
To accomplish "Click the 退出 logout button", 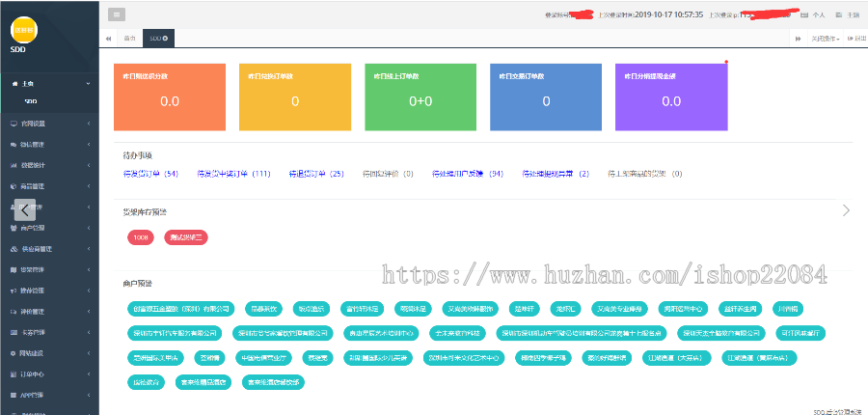I will (857, 39).
